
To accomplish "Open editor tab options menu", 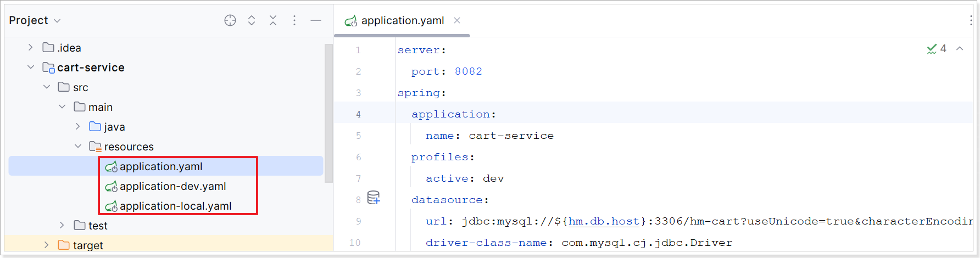I will 971,20.
